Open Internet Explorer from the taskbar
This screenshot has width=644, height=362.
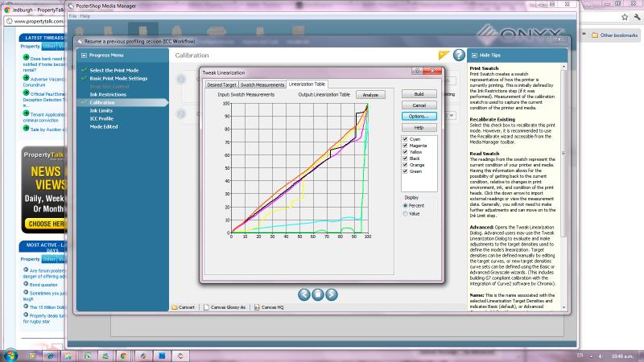pyautogui.click(x=50, y=356)
